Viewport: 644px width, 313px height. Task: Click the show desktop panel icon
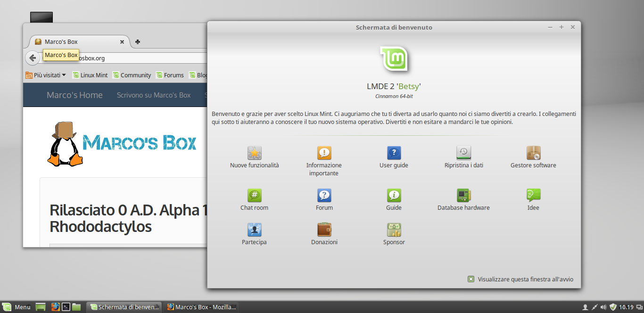[x=41, y=307]
